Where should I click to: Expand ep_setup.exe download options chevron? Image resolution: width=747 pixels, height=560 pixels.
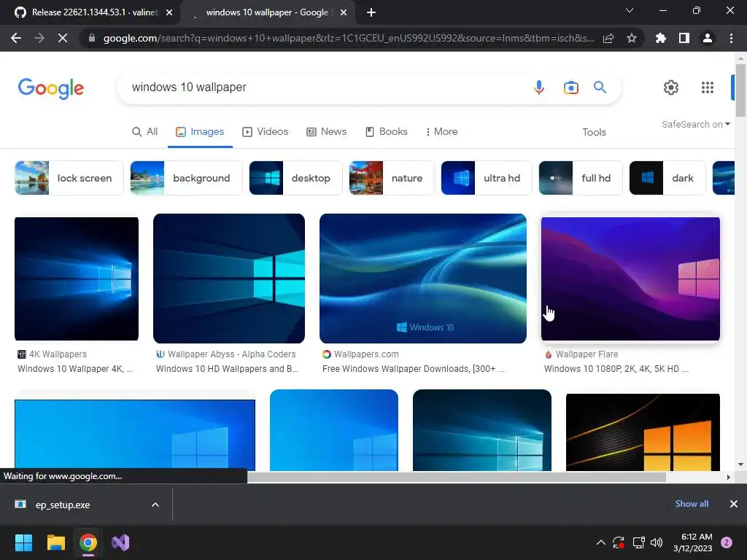(x=155, y=505)
